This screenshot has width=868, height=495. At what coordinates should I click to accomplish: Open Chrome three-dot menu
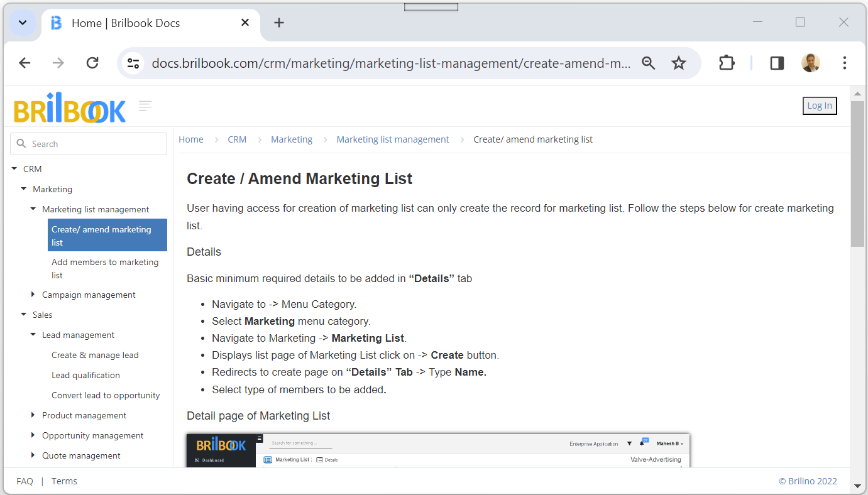(845, 63)
